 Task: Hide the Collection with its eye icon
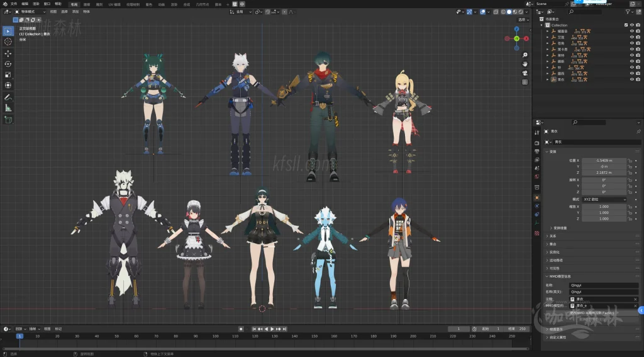[x=631, y=25]
